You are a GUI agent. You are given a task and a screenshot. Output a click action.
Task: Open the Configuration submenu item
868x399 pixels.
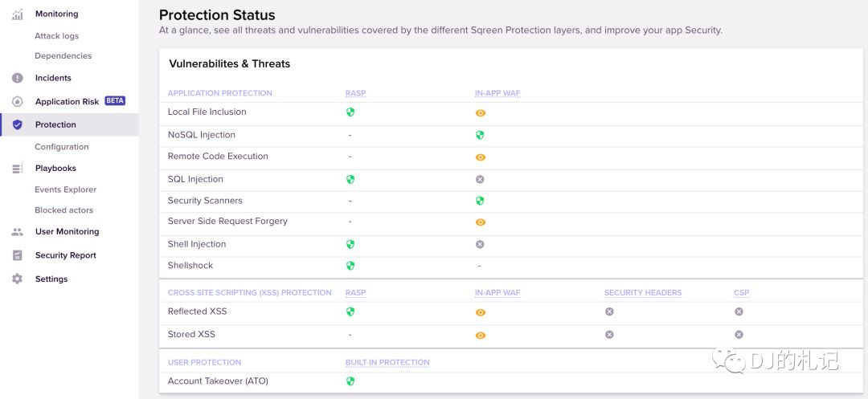pos(61,147)
